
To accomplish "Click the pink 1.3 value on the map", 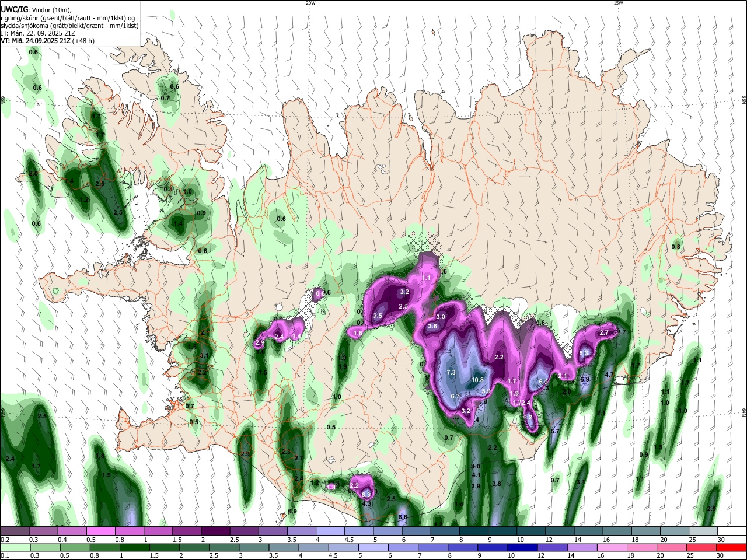I will pyautogui.click(x=331, y=487).
